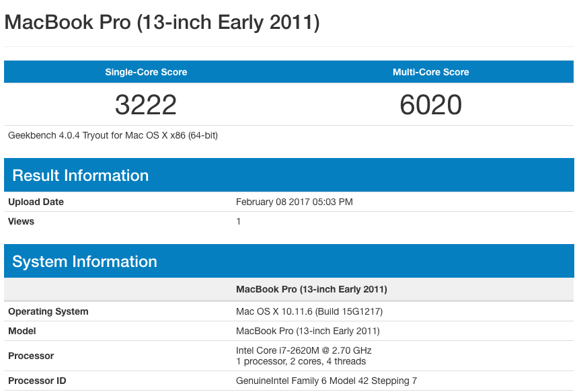Click the Processor row label

pyautogui.click(x=31, y=356)
